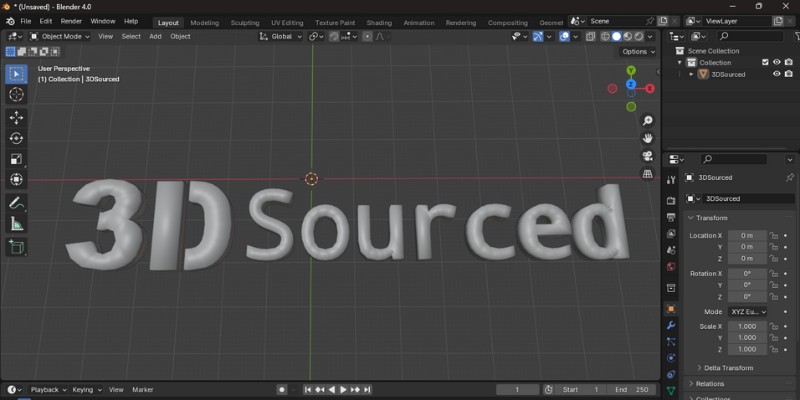Choose the Move tool
Screen dimensions: 800x400
point(16,118)
